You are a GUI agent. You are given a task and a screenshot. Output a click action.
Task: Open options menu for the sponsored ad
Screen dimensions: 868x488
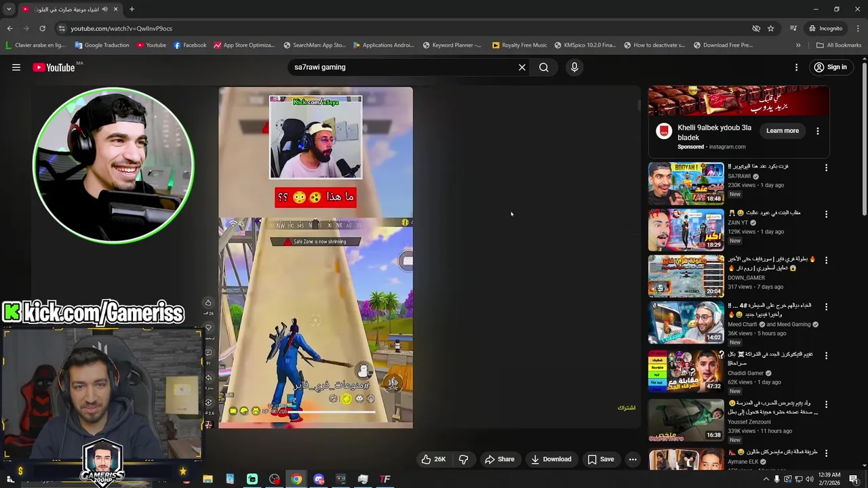[x=818, y=131]
